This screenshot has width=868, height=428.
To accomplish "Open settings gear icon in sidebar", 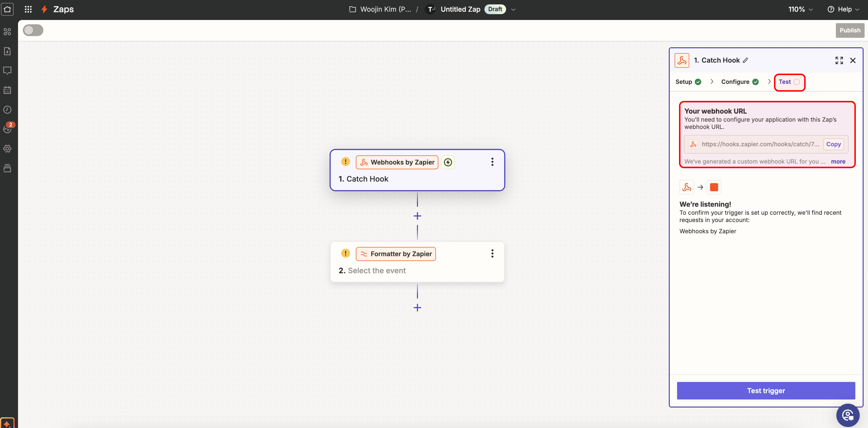I will (x=7, y=149).
